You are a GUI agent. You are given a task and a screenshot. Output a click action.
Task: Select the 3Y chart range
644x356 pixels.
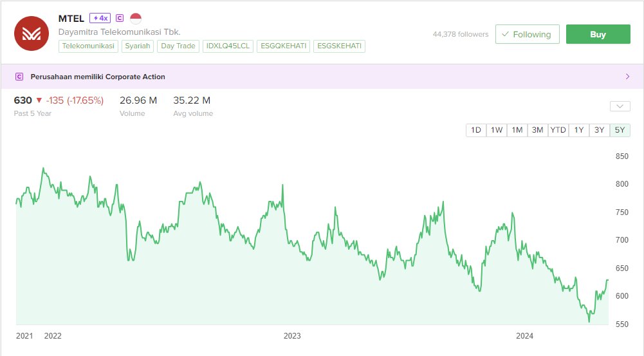click(x=599, y=130)
